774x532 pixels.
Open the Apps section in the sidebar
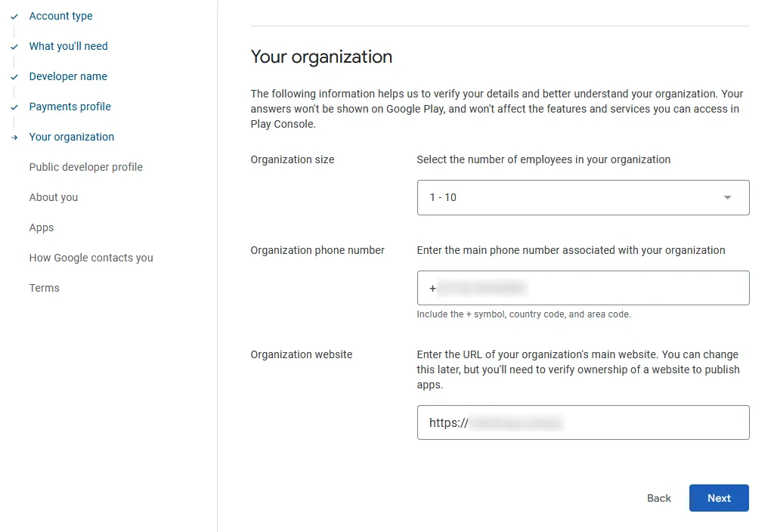pyautogui.click(x=42, y=227)
